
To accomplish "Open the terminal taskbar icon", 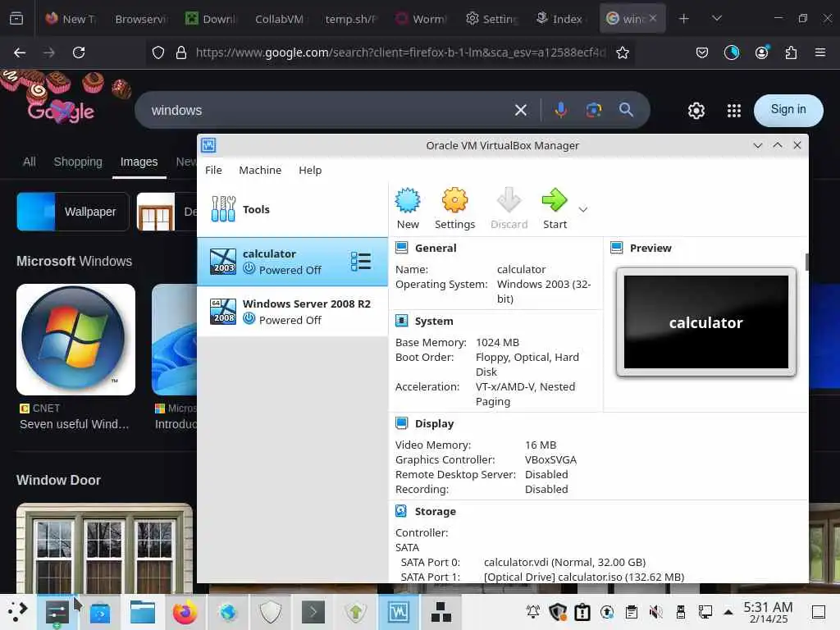I will (x=313, y=612).
